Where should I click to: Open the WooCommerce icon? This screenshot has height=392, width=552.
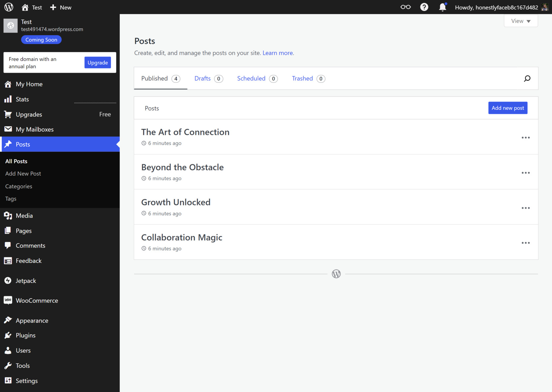(8, 300)
